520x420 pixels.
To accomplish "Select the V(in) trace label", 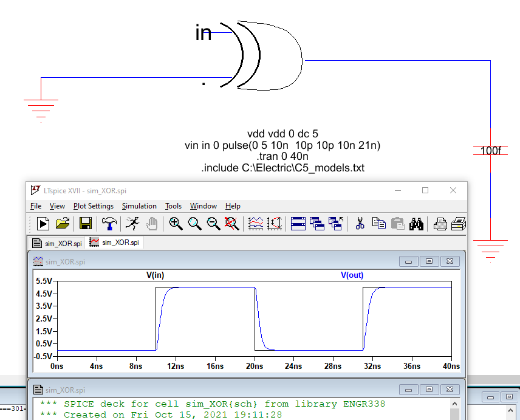I will click(x=156, y=275).
